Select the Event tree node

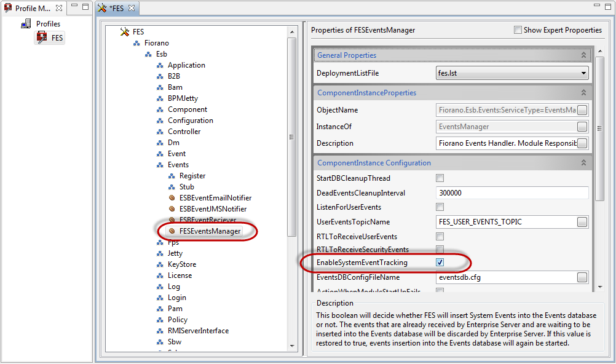coord(176,154)
